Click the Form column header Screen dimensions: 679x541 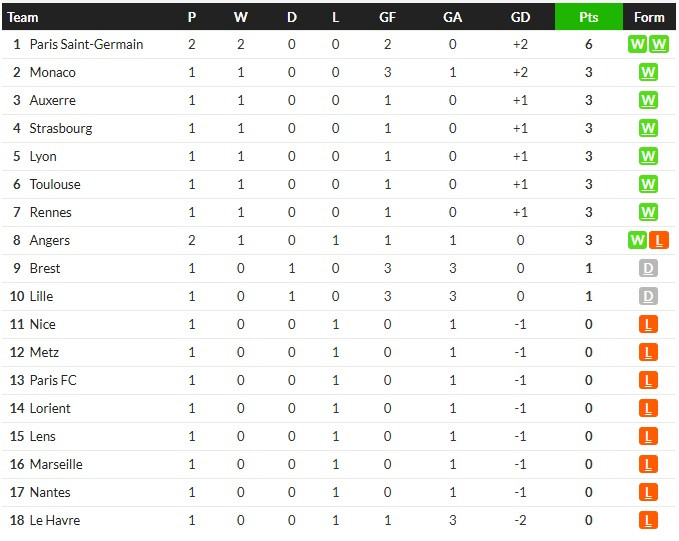[x=649, y=17]
